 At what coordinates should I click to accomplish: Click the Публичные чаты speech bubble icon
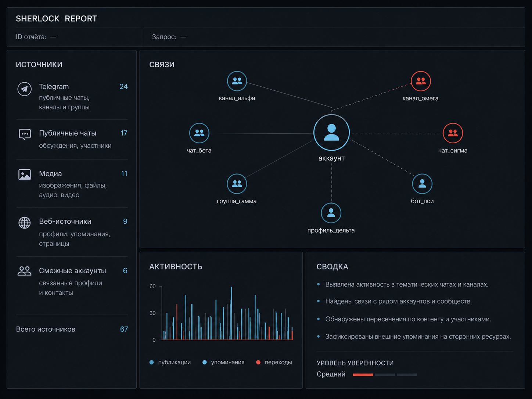click(x=25, y=134)
